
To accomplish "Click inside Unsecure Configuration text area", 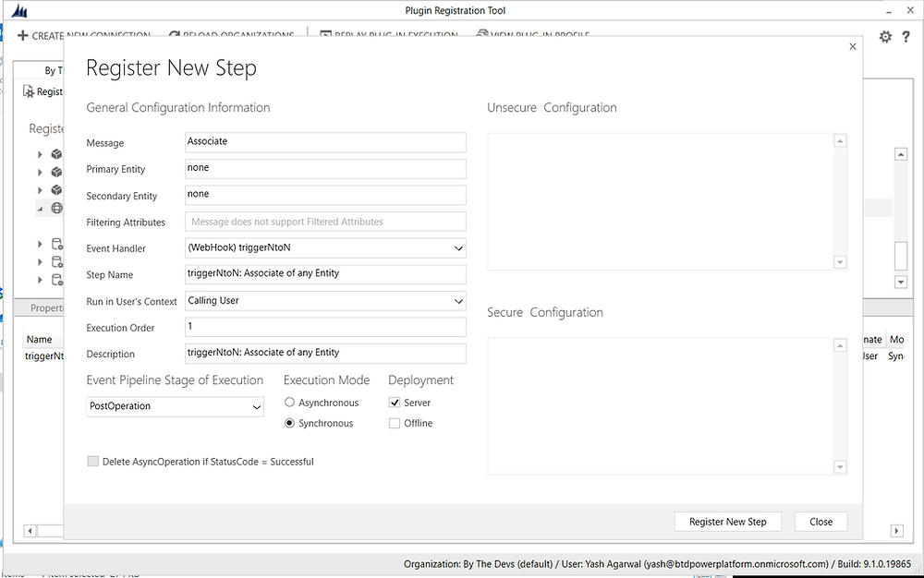I will [x=661, y=201].
